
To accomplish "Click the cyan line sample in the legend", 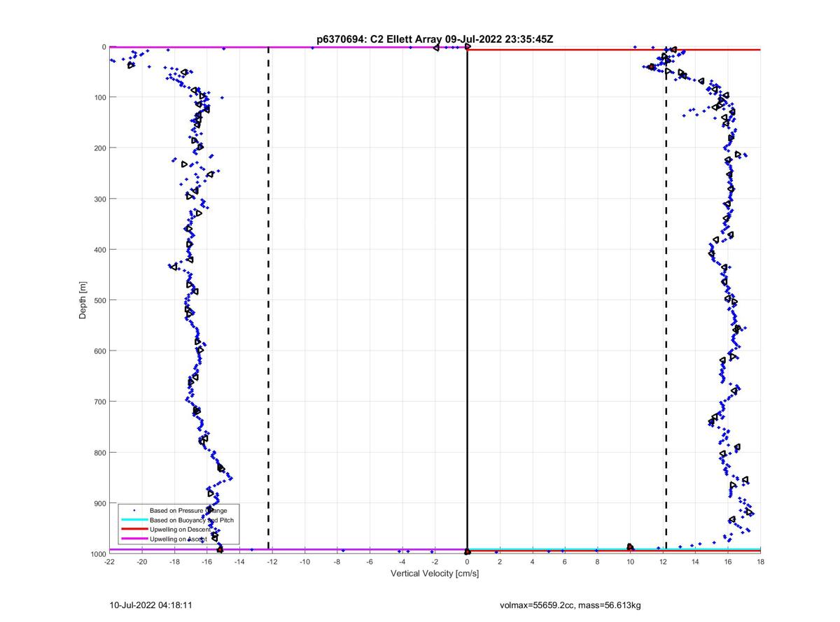I will tap(134, 520).
